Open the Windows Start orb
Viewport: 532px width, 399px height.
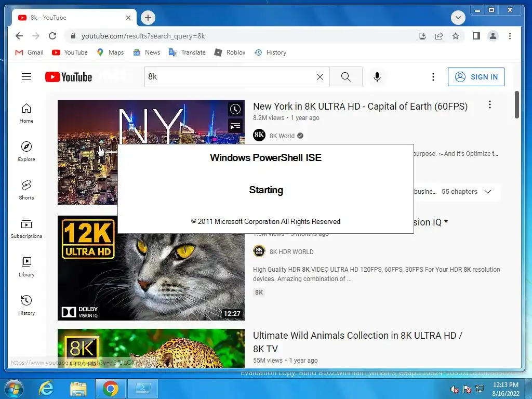tap(13, 389)
